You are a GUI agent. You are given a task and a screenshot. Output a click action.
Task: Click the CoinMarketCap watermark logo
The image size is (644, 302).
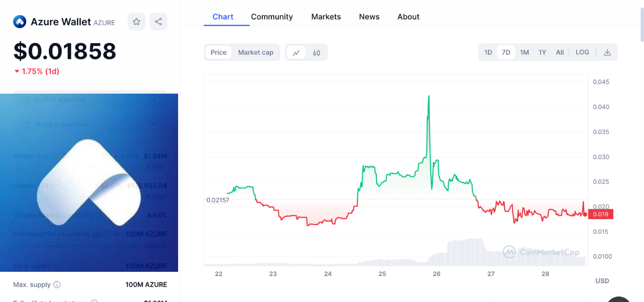click(x=541, y=252)
